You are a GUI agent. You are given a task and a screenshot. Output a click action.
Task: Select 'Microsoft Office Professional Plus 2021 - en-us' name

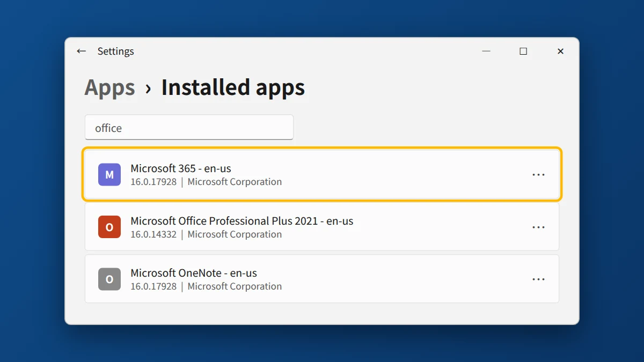click(x=242, y=221)
